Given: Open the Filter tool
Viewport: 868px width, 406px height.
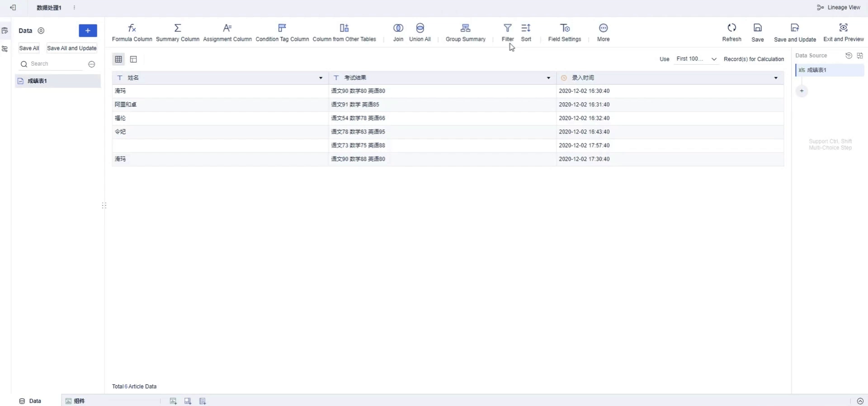Looking at the screenshot, I should tap(508, 33).
